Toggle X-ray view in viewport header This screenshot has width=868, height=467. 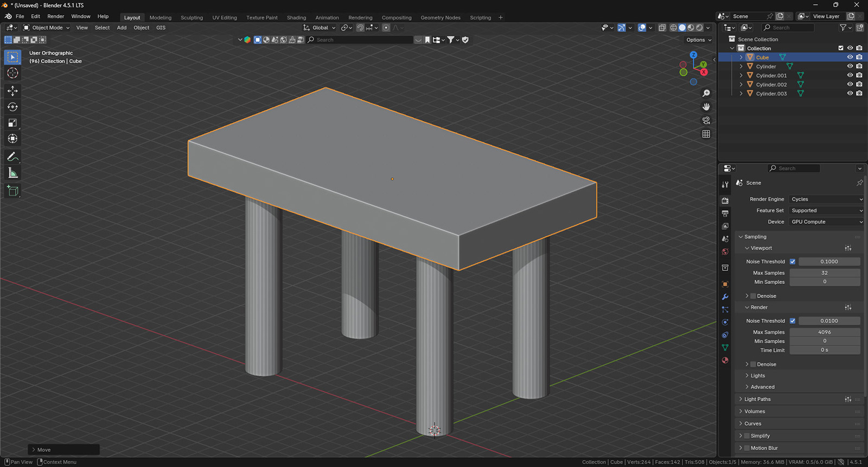(662, 28)
